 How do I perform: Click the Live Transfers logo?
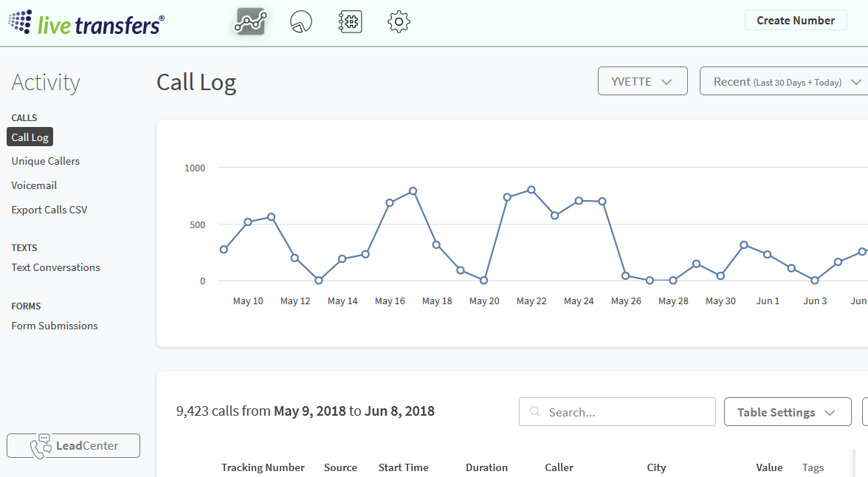(x=86, y=22)
